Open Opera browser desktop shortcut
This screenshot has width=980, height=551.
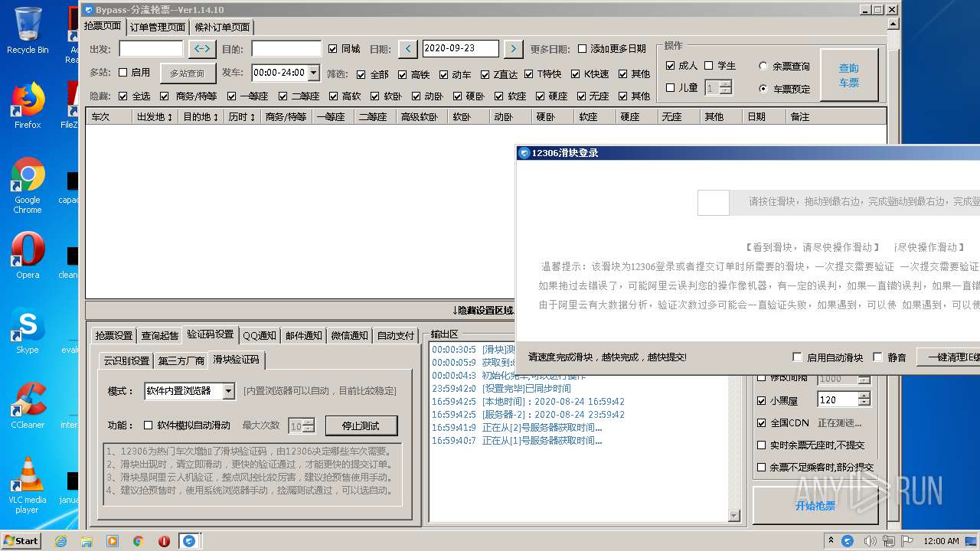tap(28, 255)
